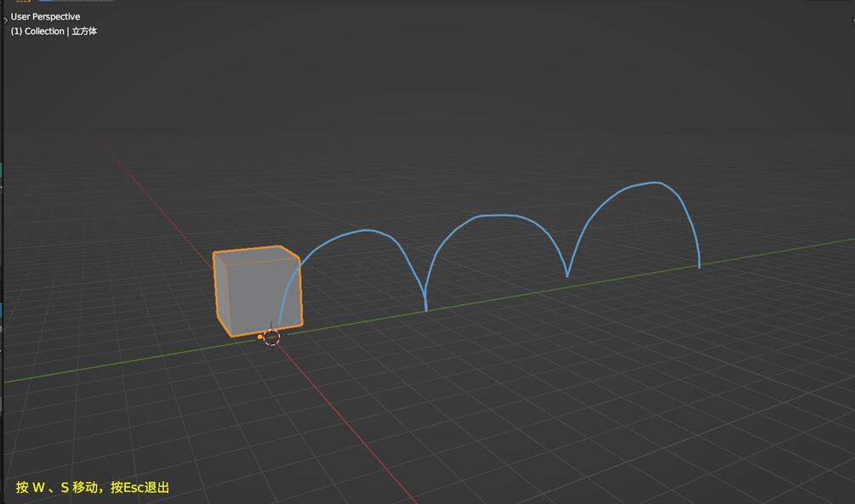Click the 3D cursor crosshair at the origin
855x504 pixels.
click(x=271, y=337)
